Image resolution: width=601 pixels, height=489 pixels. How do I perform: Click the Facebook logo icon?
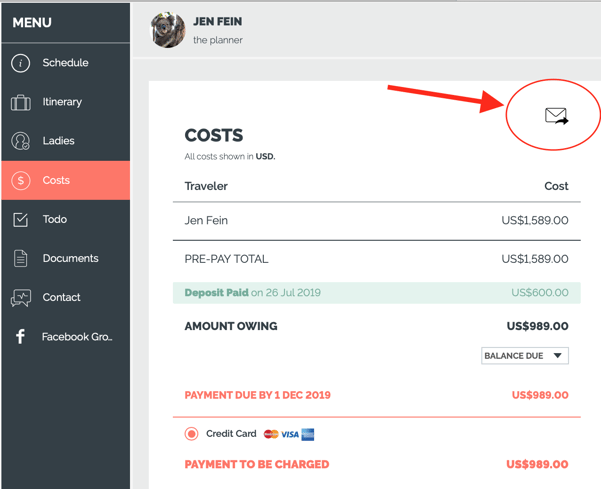click(20, 336)
